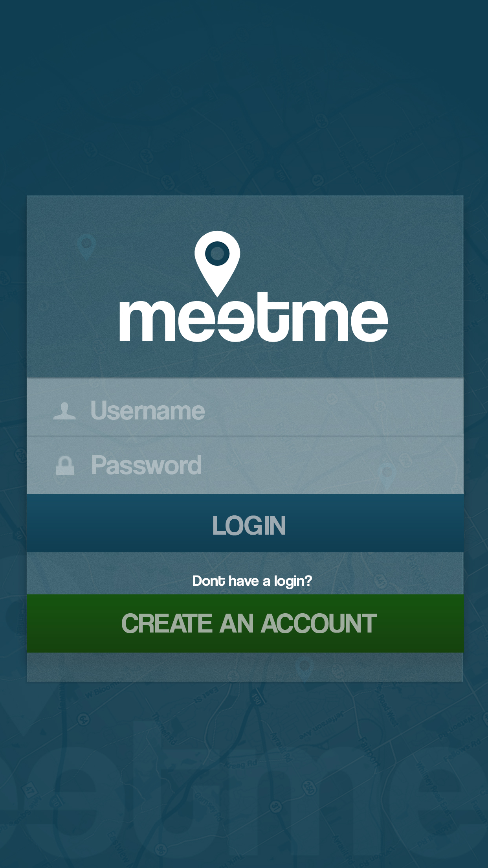Focus the Password input field
Screen dimensions: 488x868
tap(245, 465)
